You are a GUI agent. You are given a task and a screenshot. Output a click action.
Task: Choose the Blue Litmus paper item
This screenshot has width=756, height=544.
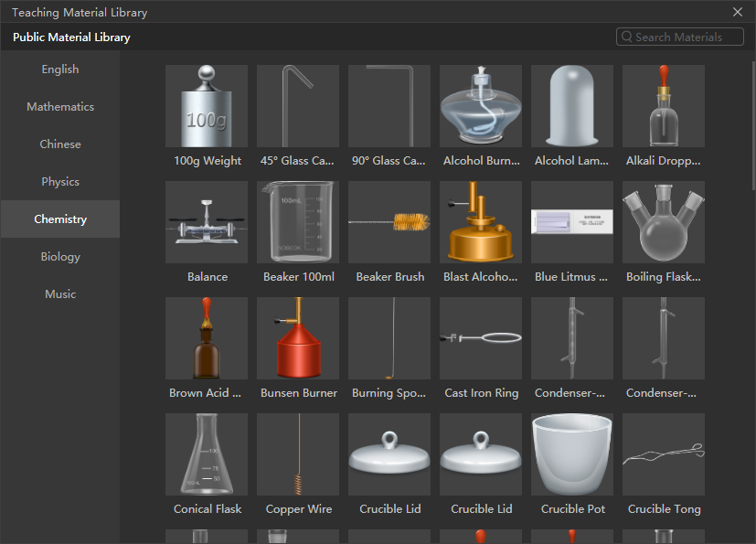point(572,222)
